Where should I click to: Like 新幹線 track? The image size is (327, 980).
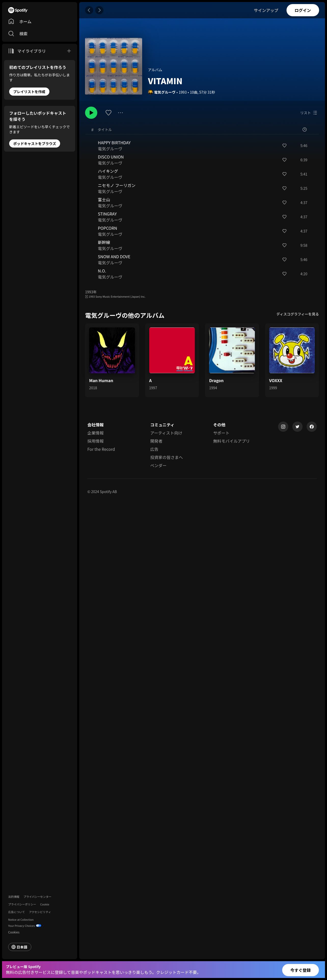[x=284, y=245]
